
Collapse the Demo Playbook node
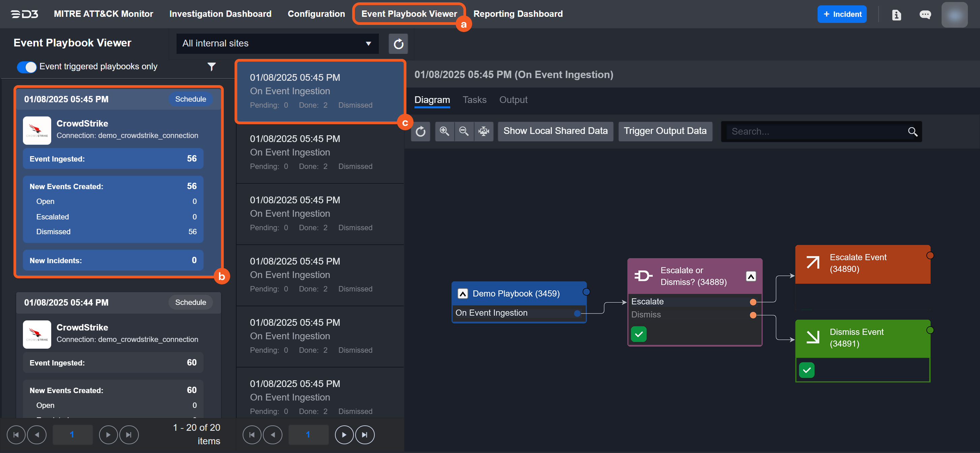tap(462, 293)
